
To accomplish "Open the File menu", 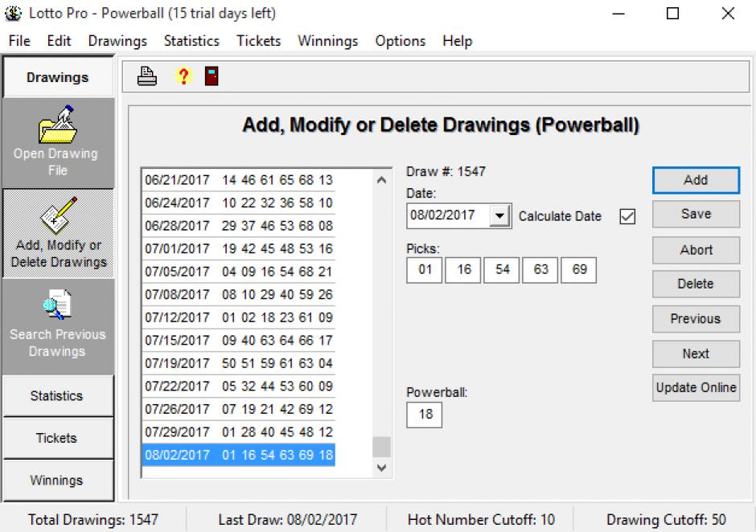I will [x=19, y=41].
